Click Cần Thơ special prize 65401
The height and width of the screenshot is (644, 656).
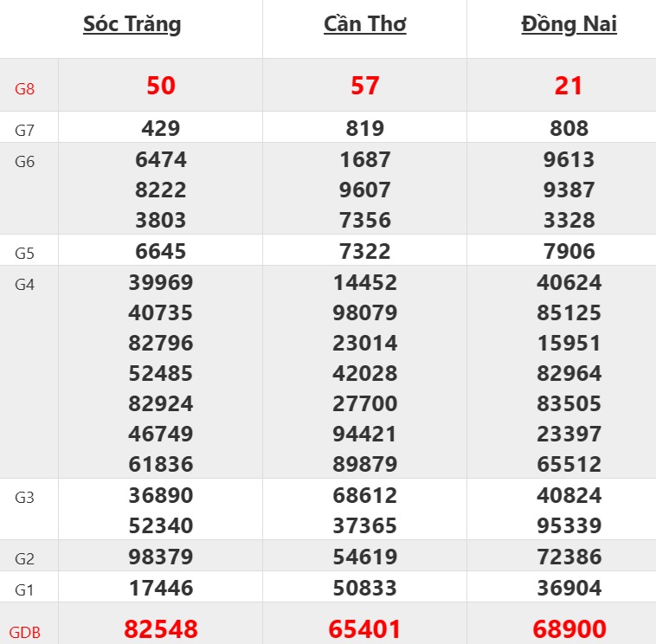click(x=364, y=629)
